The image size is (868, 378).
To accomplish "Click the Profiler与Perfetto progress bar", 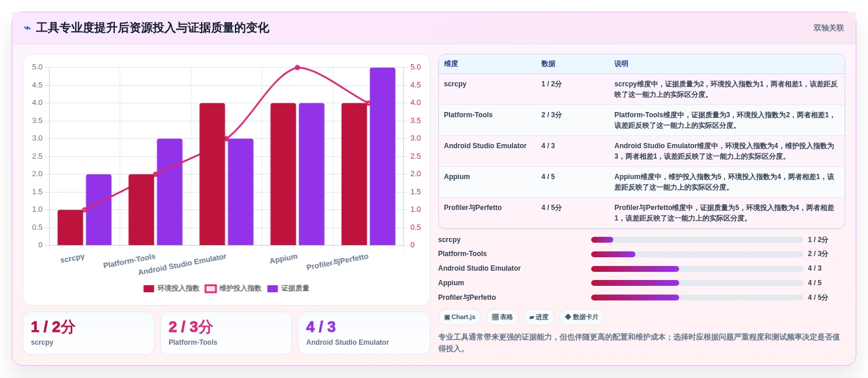I will coord(697,297).
